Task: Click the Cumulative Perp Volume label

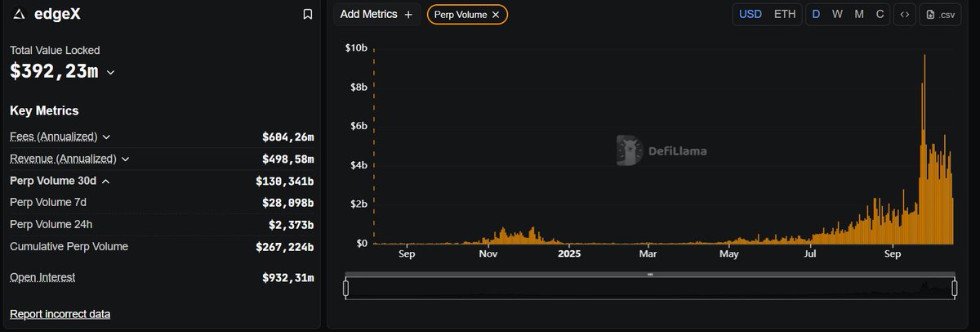Action: 69,246
